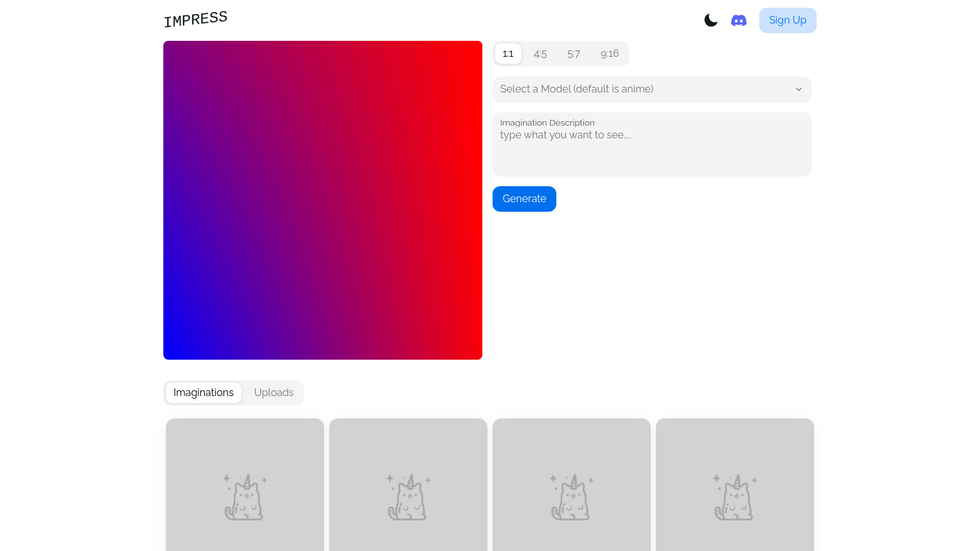
Task: Click the Sign Up button
Action: pyautogui.click(x=787, y=20)
